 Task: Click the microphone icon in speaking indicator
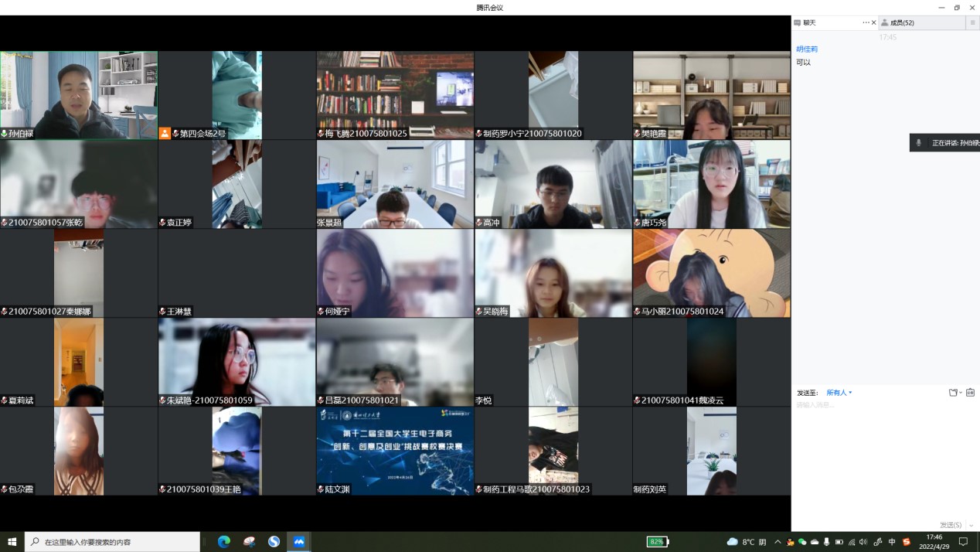coord(919,143)
